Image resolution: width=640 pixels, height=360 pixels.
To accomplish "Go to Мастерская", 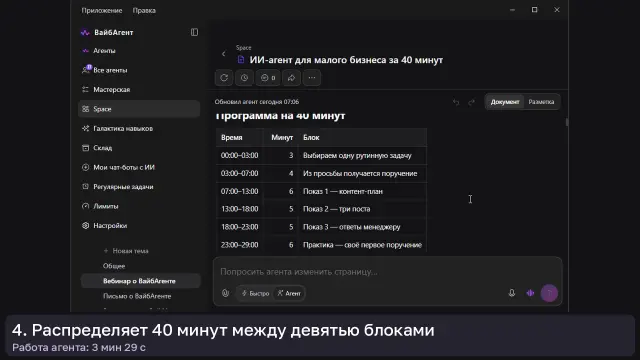I will coord(111,89).
